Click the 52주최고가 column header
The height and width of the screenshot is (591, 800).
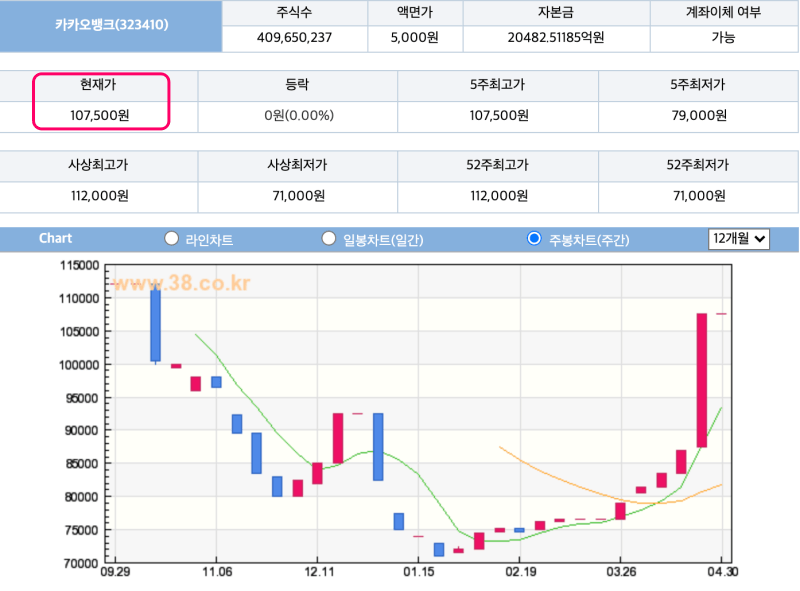tap(497, 165)
